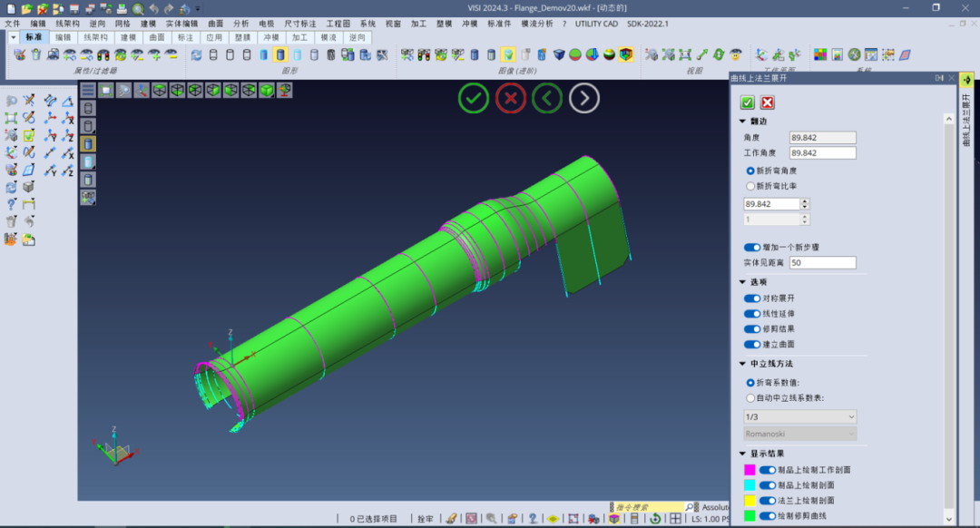Open the vertical 曲线上法兰展开 side tab
The width and height of the screenshot is (980, 528).
[967, 120]
